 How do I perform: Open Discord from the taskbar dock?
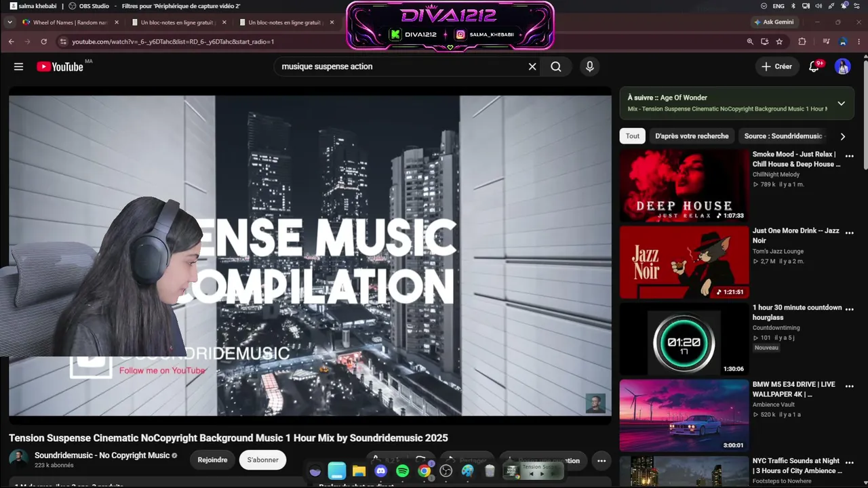(381, 471)
